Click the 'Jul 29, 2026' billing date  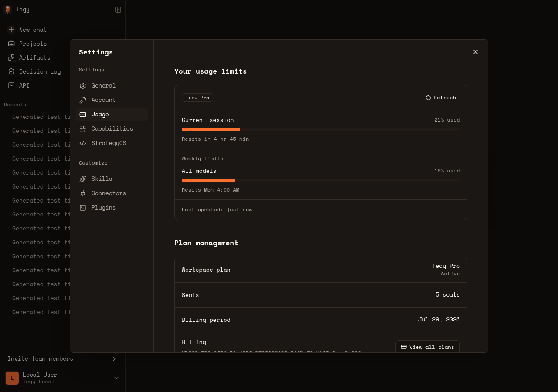pos(439,320)
